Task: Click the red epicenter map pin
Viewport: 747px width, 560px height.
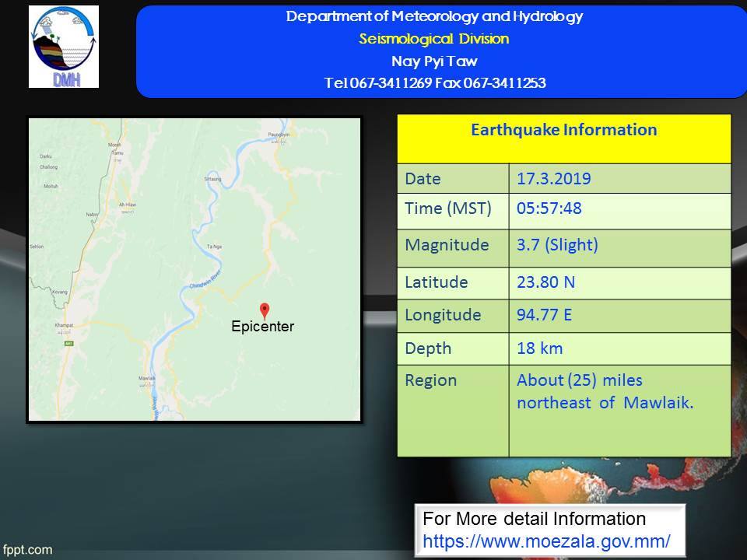Action: 265,310
